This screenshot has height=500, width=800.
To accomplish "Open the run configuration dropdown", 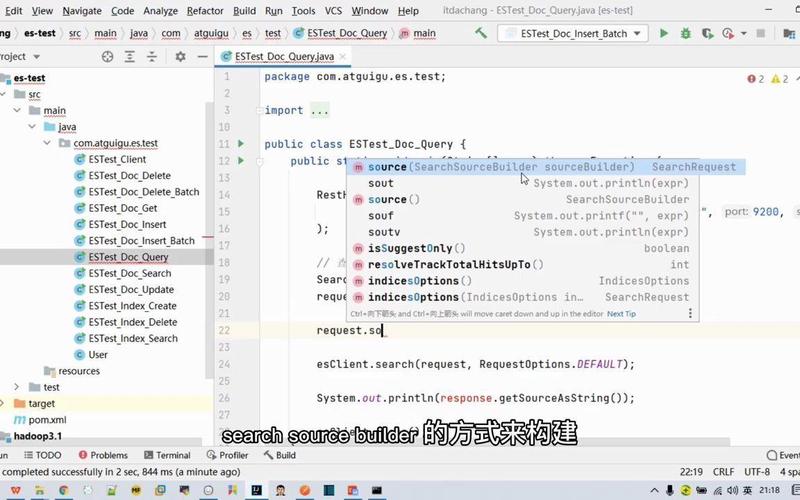I will 637,34.
